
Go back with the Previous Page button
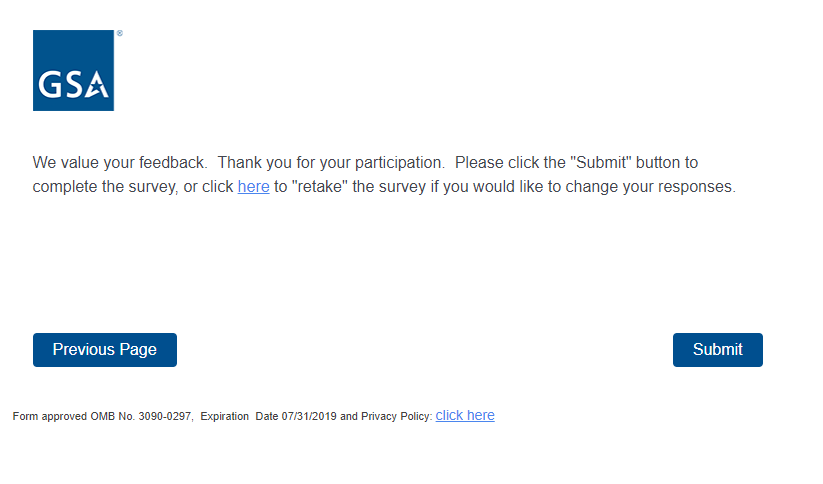pos(105,350)
